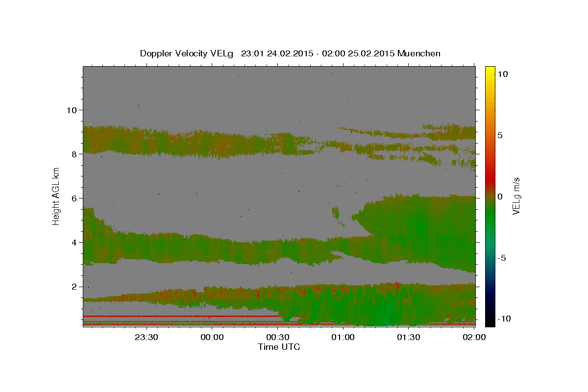Click the 'Time UTC' axis label
The image size is (588, 392).
(x=279, y=347)
